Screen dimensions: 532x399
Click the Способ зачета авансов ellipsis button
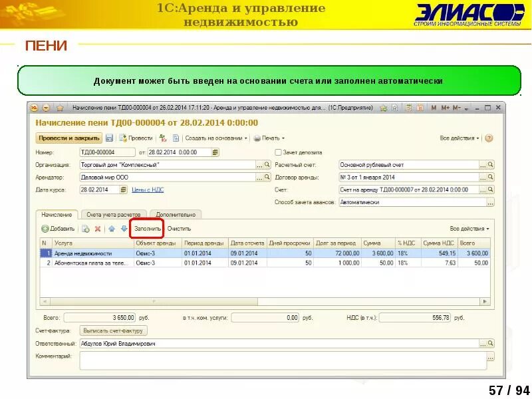coord(491,203)
